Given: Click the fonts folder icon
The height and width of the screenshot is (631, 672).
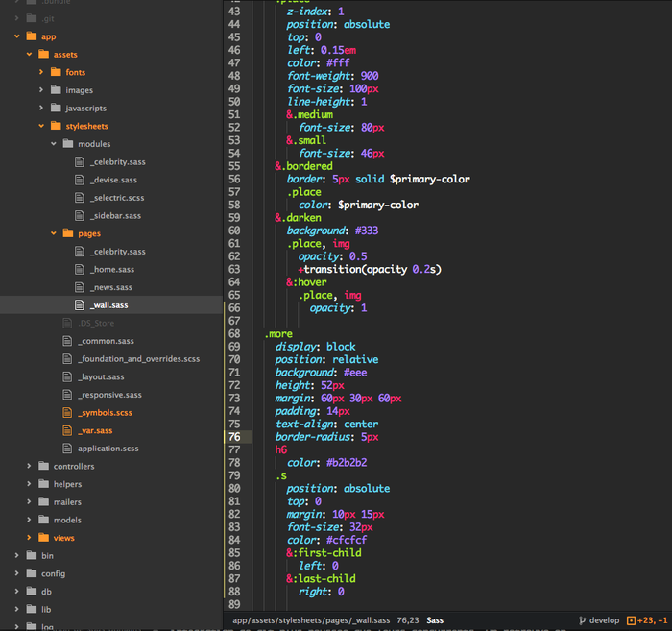Looking at the screenshot, I should [x=56, y=72].
